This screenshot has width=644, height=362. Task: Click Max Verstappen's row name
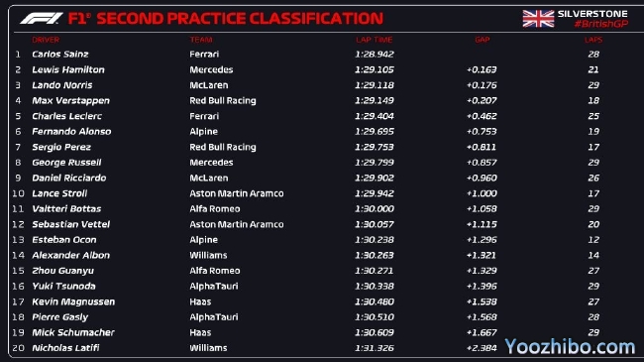tap(70, 101)
